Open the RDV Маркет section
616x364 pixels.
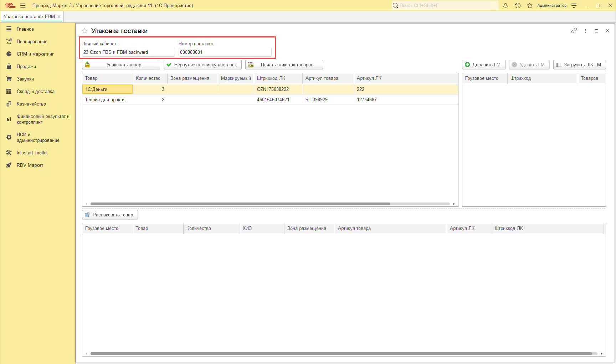pos(30,165)
